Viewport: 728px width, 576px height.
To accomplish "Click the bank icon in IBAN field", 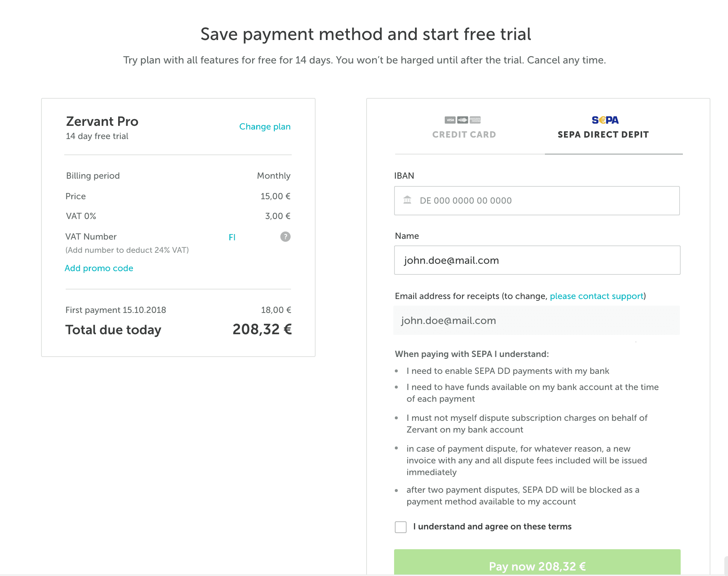I will [407, 200].
